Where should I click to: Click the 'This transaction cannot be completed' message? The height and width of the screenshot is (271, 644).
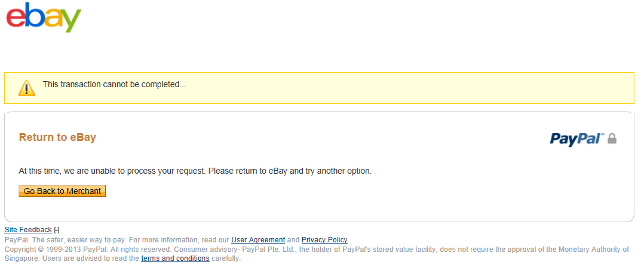[x=114, y=85]
